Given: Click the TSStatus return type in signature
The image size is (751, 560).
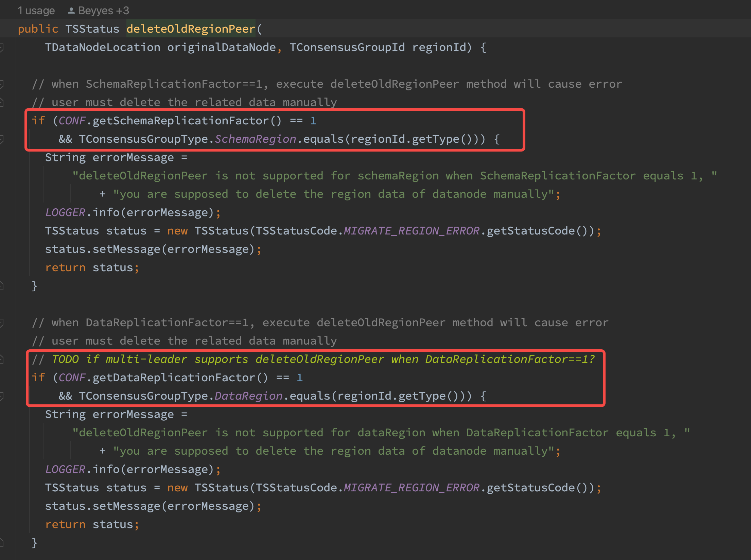Looking at the screenshot, I should click(x=92, y=29).
